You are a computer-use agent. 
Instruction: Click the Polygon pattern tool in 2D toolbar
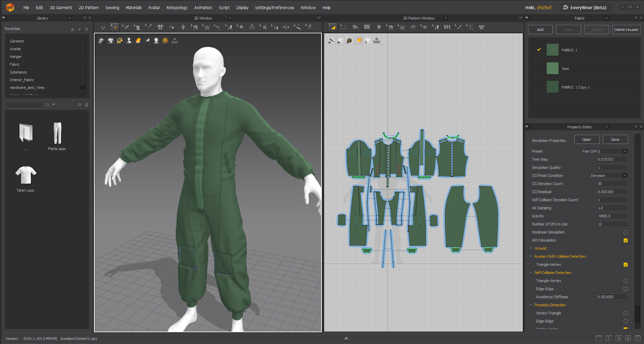click(355, 27)
